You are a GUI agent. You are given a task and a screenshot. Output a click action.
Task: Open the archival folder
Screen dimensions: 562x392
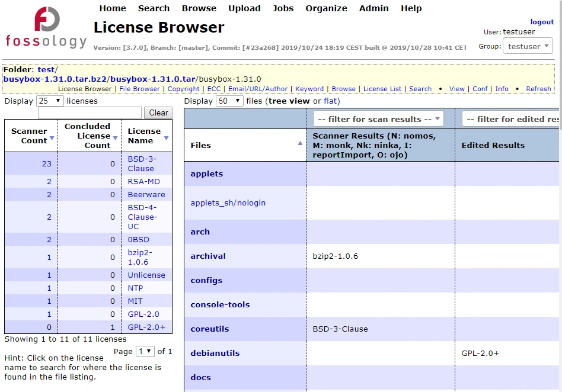tap(208, 256)
